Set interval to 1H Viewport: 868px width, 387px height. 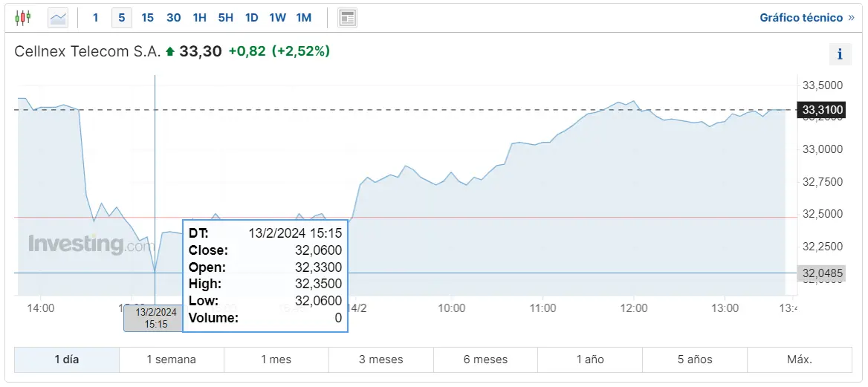(199, 18)
